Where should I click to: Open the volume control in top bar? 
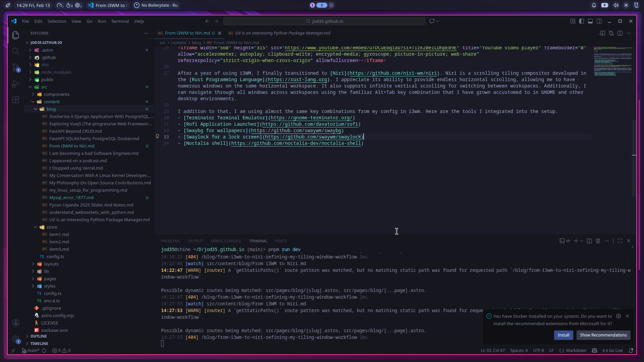pyautogui.click(x=616, y=5)
